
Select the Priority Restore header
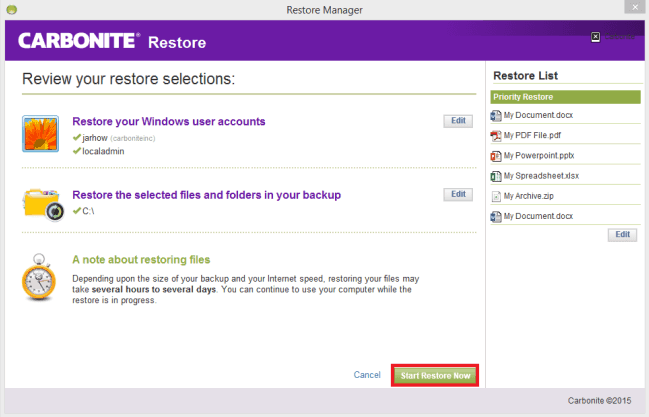click(x=565, y=97)
